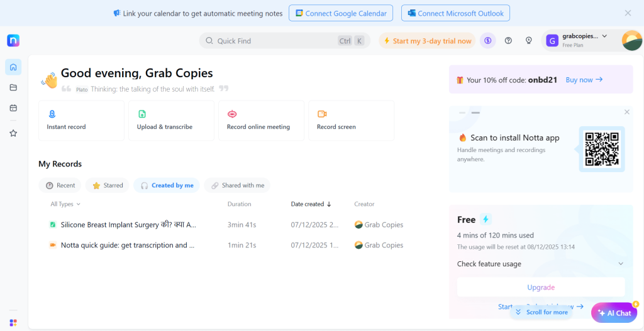Click the megaphone icon in top banner
The width and height of the screenshot is (644, 331).
pos(117,13)
